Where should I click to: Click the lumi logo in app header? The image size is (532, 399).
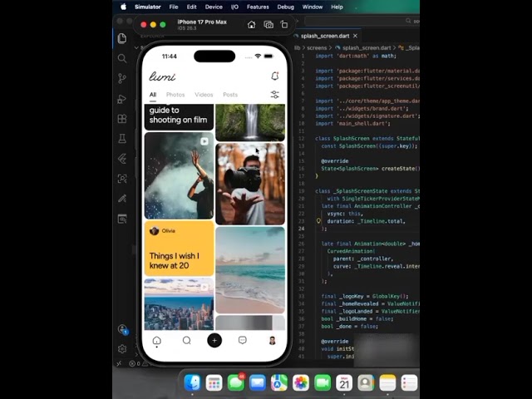click(163, 76)
